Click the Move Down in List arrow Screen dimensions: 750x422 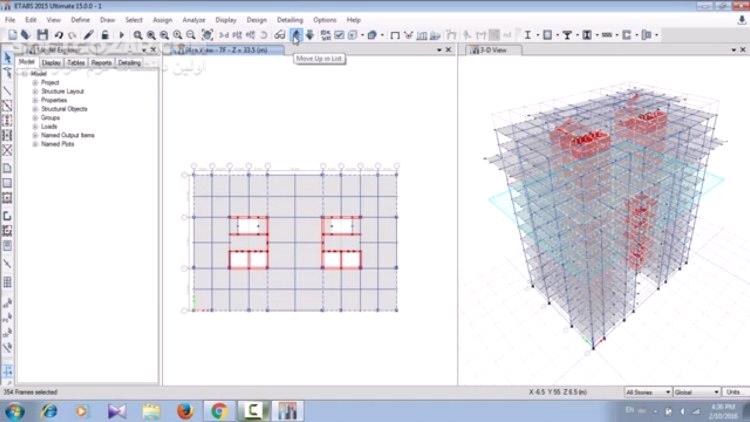pos(310,35)
